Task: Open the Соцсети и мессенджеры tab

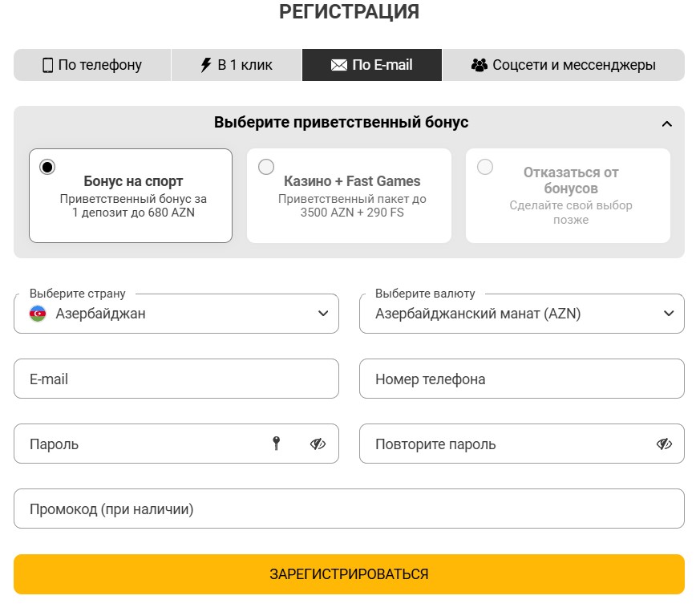Action: pyautogui.click(x=563, y=66)
